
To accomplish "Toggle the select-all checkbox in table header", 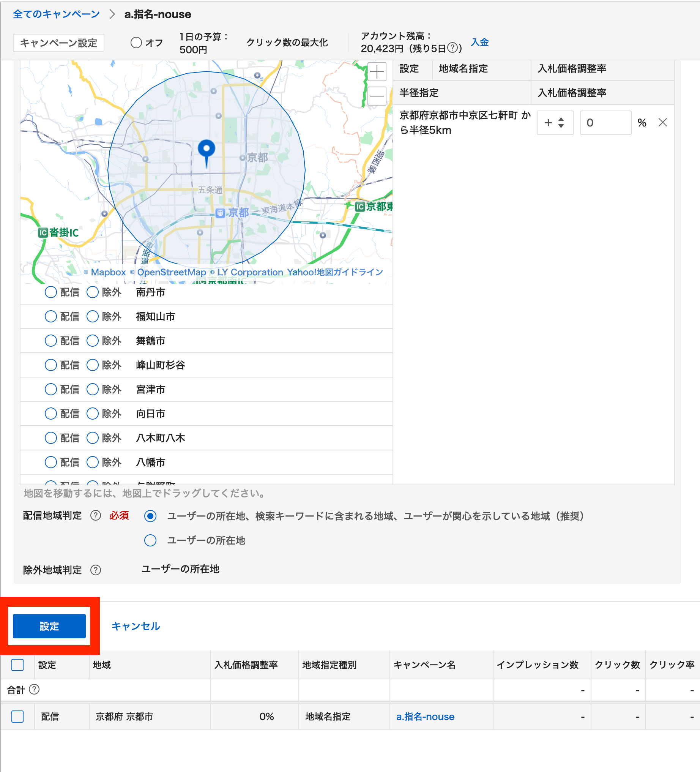I will pos(17,665).
